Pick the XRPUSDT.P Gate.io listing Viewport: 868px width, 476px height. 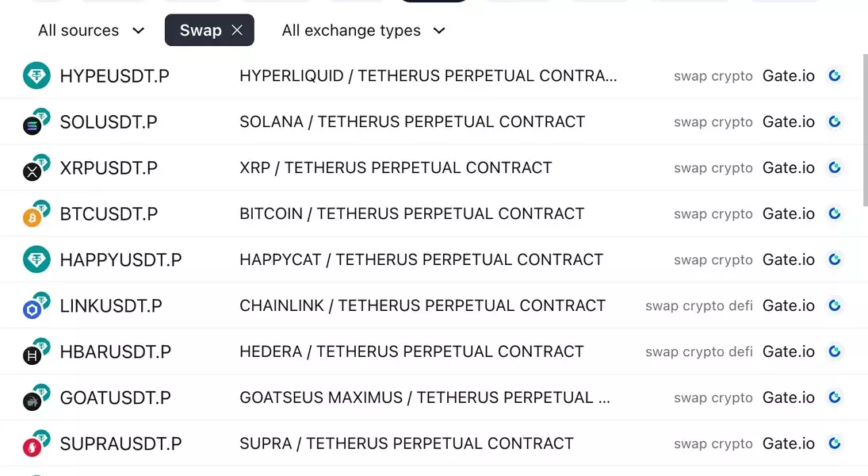pos(788,168)
